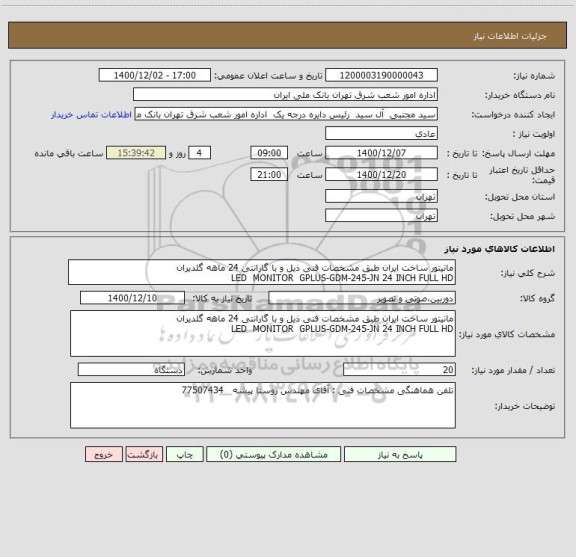576x557 pixels.
Task: Click the request creator field
Action: point(286,114)
